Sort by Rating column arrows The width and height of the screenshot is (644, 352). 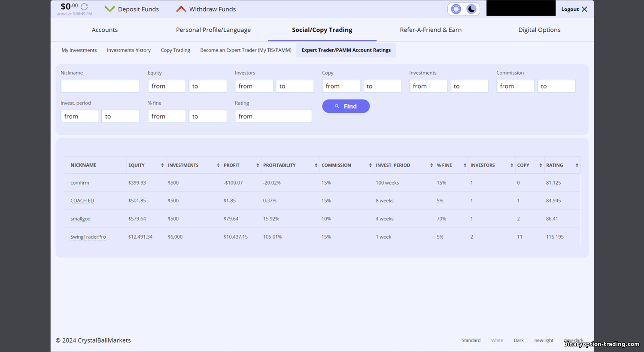tap(577, 165)
